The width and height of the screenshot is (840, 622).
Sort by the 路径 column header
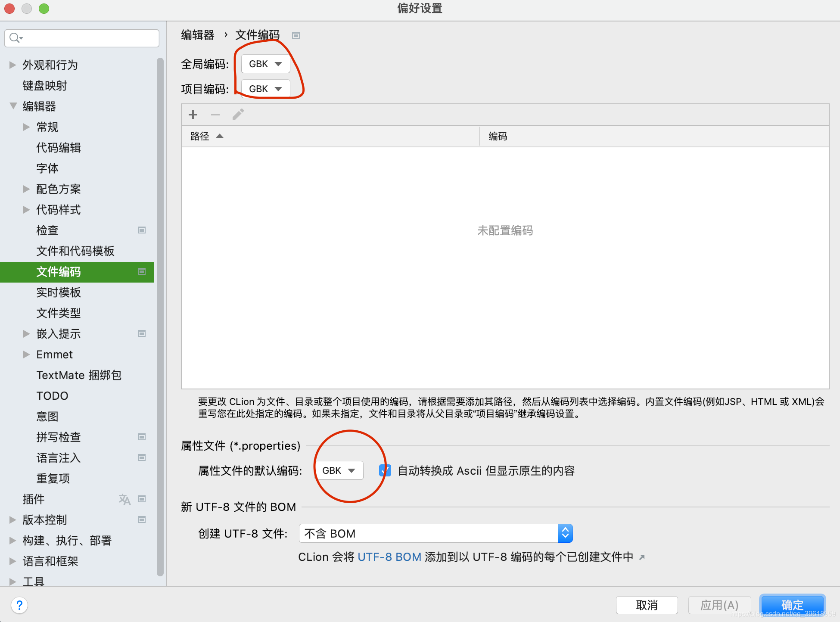[x=200, y=137]
